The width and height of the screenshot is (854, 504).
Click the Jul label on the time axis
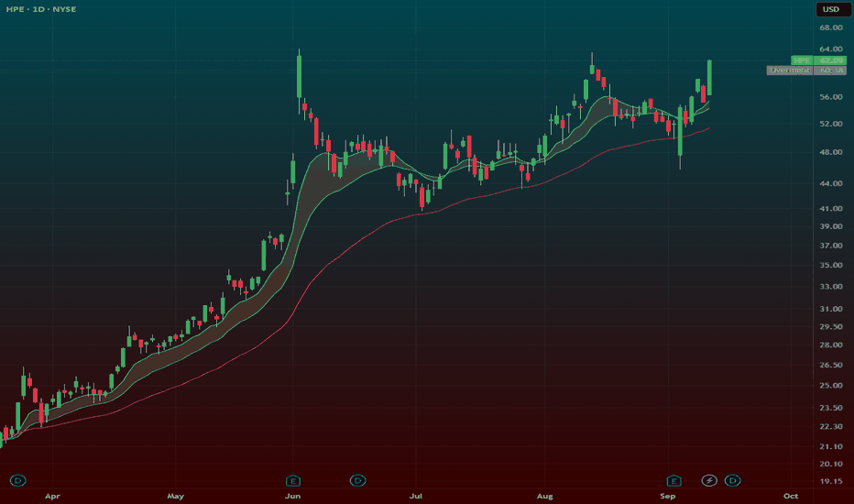pos(416,496)
